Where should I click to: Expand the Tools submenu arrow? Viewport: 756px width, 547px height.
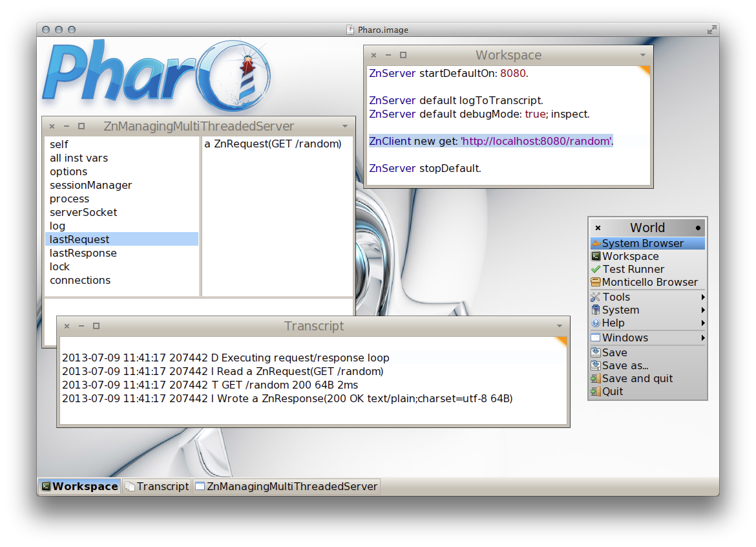pyautogui.click(x=703, y=297)
